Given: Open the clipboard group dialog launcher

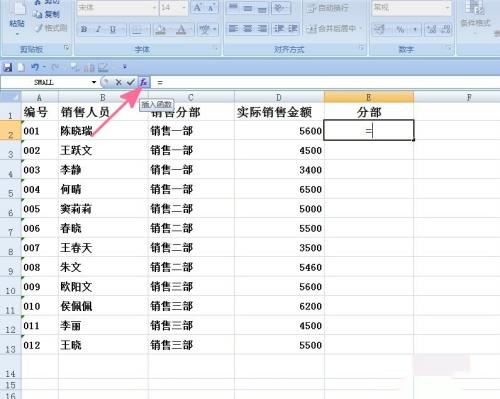Looking at the screenshot, I should pos(67,48).
